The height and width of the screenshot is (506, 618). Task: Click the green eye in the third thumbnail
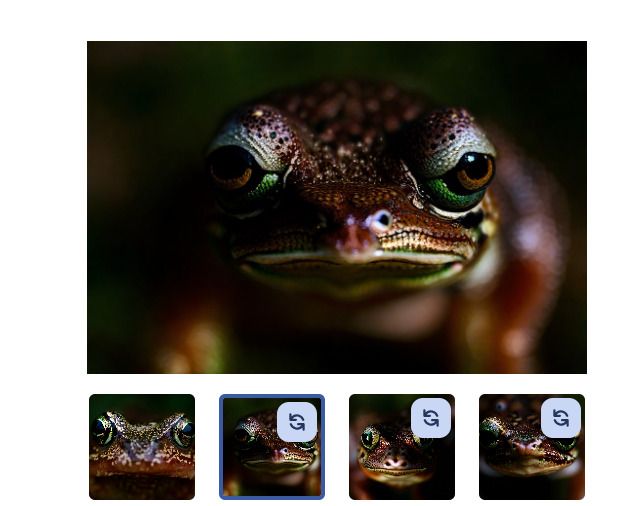370,438
